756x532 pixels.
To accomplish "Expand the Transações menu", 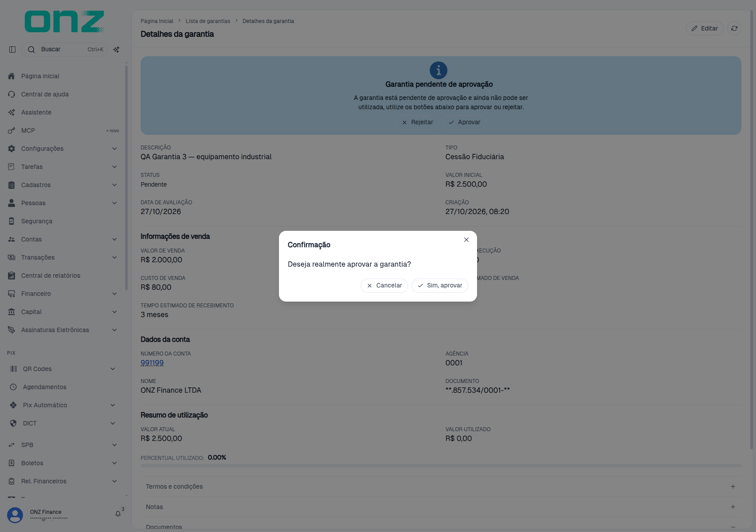I will tap(63, 257).
